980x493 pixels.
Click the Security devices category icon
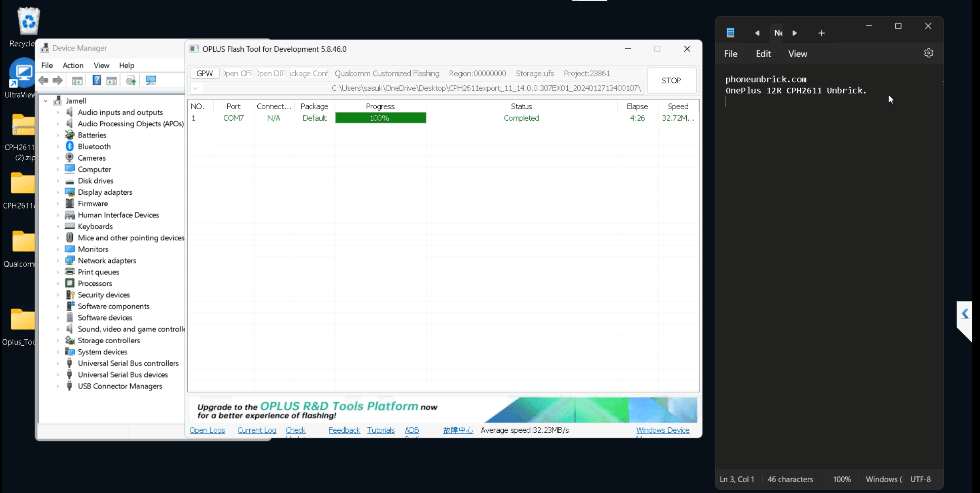70,295
